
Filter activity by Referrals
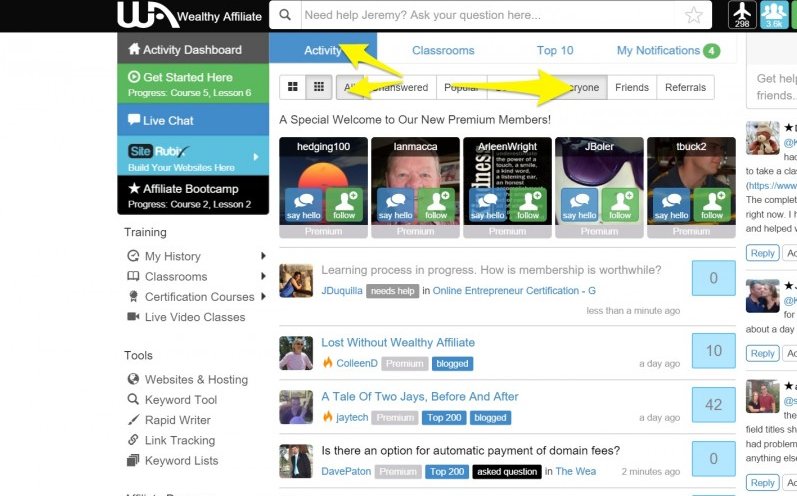685,87
